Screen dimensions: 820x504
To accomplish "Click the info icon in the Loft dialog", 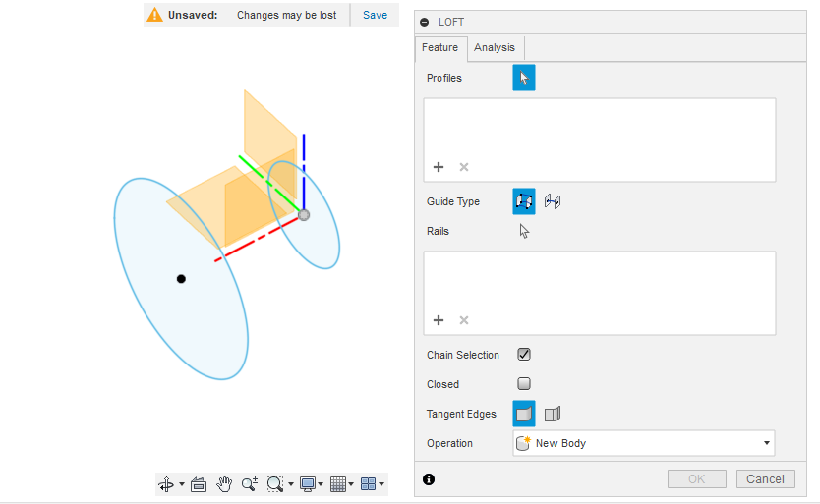I will [429, 479].
